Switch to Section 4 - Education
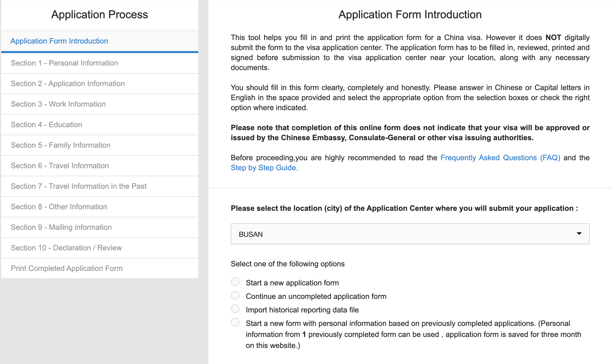 [x=46, y=125]
